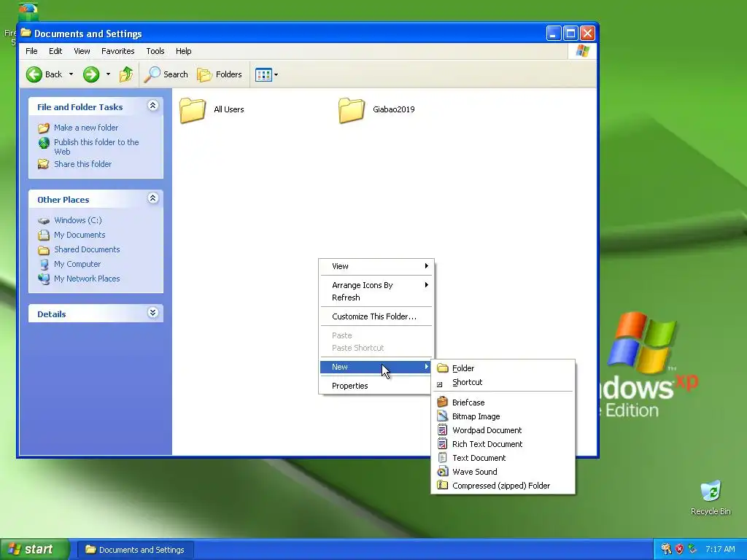747x560 pixels.
Task: Open the Views dropdown arrow
Action: [276, 75]
